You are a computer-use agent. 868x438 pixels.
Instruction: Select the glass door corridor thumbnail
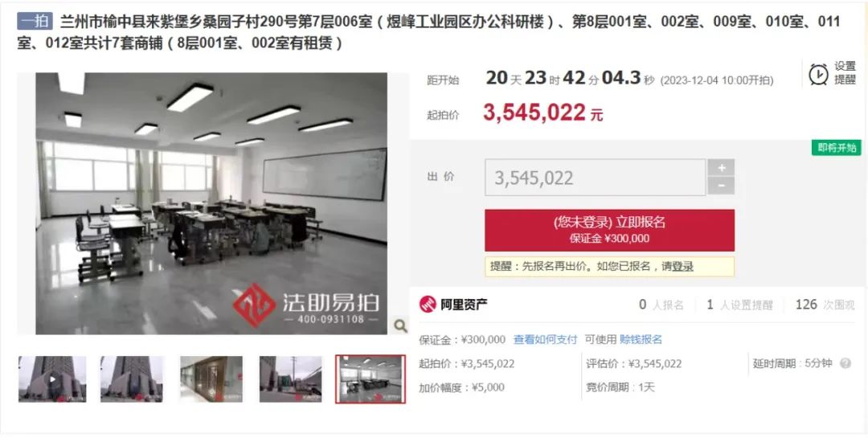[211, 379]
